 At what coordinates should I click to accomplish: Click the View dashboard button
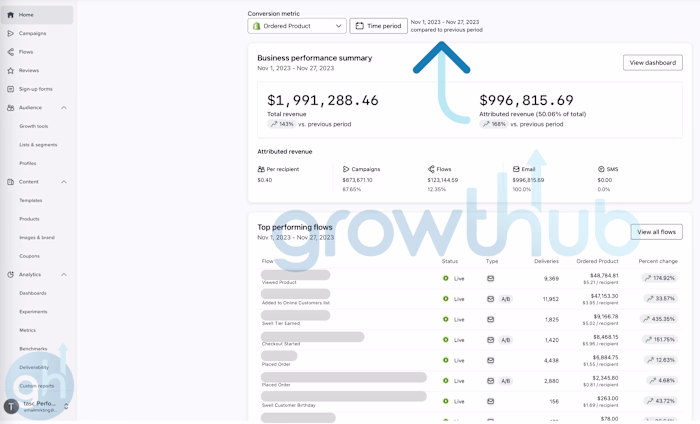[x=652, y=63]
